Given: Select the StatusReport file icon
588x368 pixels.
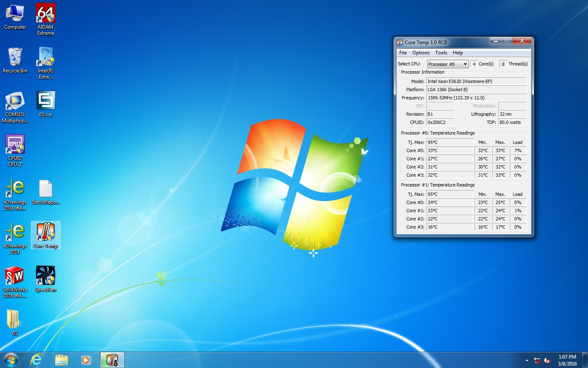Looking at the screenshot, I should 46,192.
